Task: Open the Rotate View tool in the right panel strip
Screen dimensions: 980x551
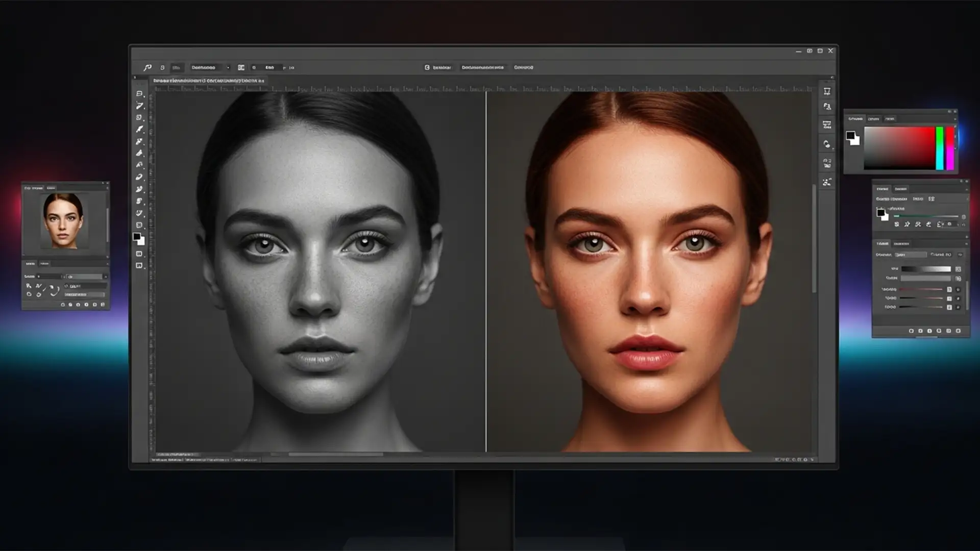Action: [x=827, y=143]
